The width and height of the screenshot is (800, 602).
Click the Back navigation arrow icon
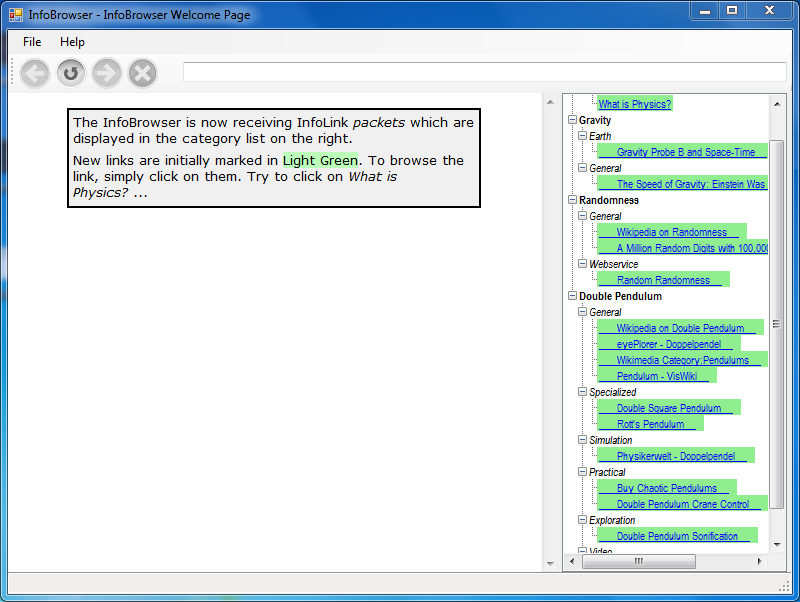tap(35, 73)
